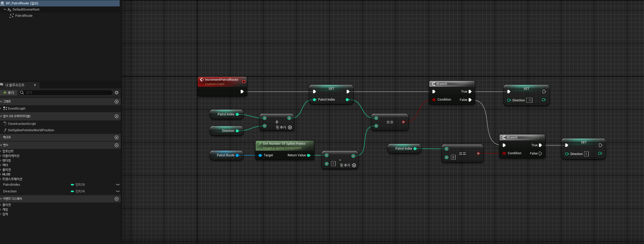Click the add-pin plus icon on the add node

tap(290, 127)
